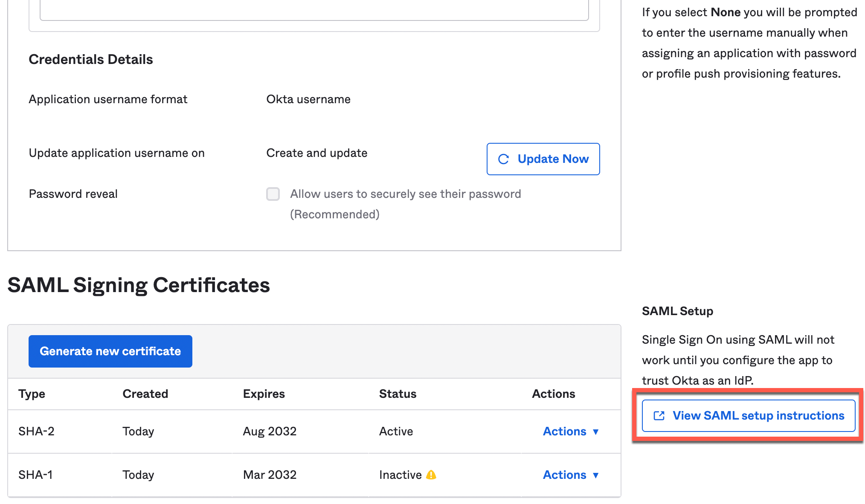Image resolution: width=865 pixels, height=504 pixels.
Task: Click the Expires column header
Action: pos(264,394)
